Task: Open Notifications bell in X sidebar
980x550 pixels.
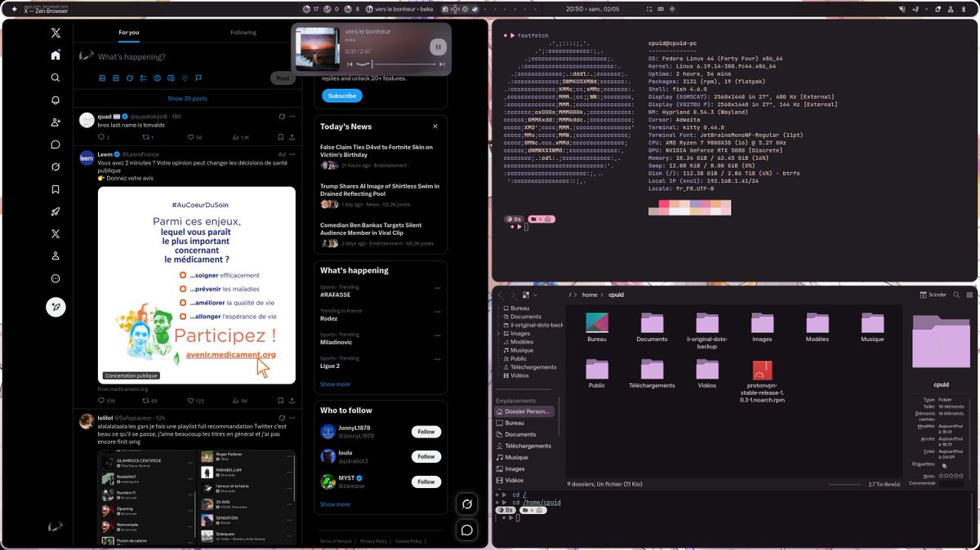Action: click(x=56, y=100)
